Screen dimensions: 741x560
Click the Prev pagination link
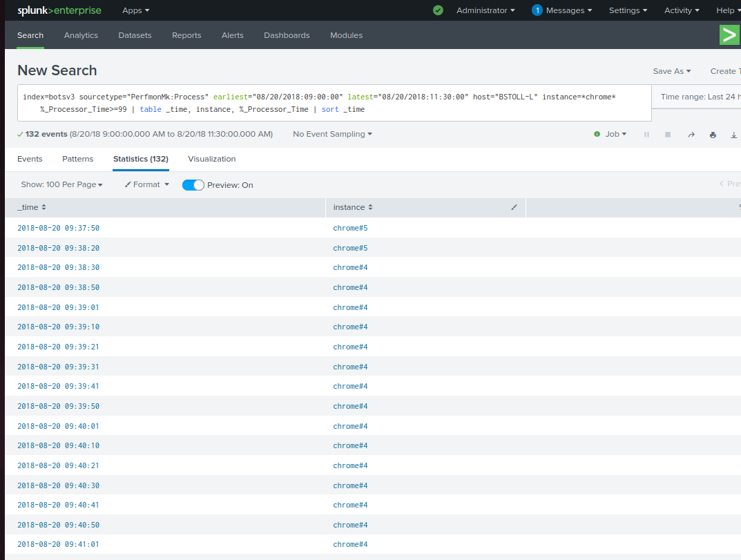tap(730, 184)
